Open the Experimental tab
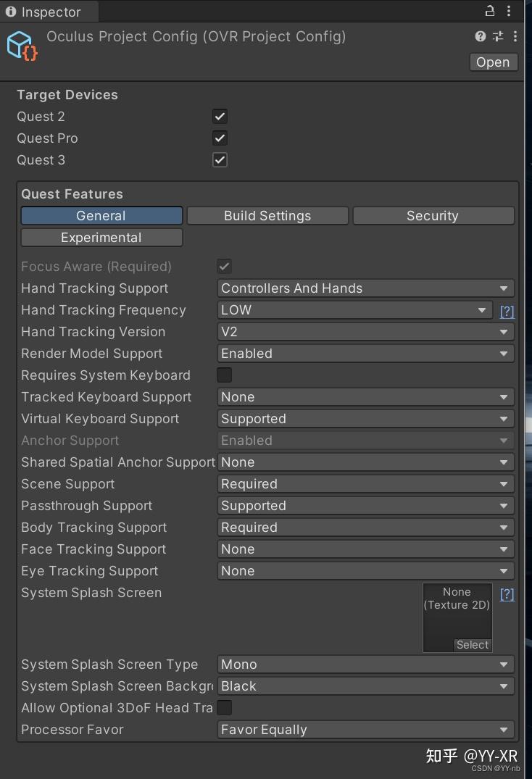The height and width of the screenshot is (779, 532). 101,237
